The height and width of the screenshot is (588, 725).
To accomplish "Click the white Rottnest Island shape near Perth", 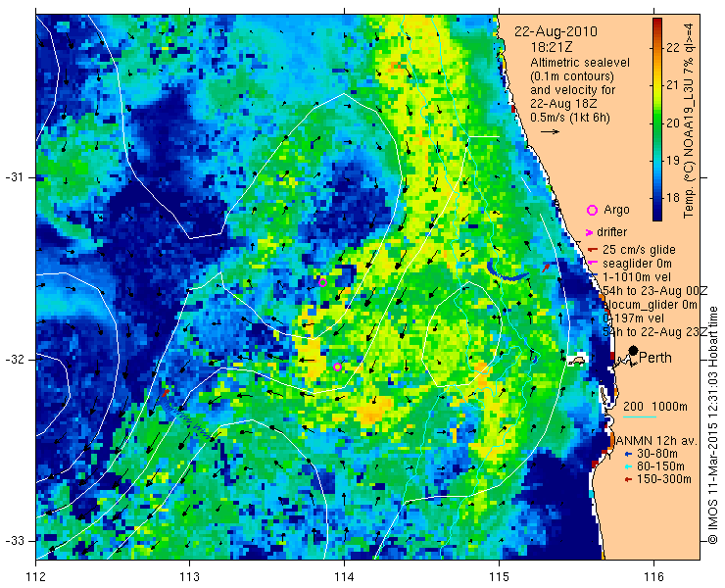I will (x=577, y=361).
